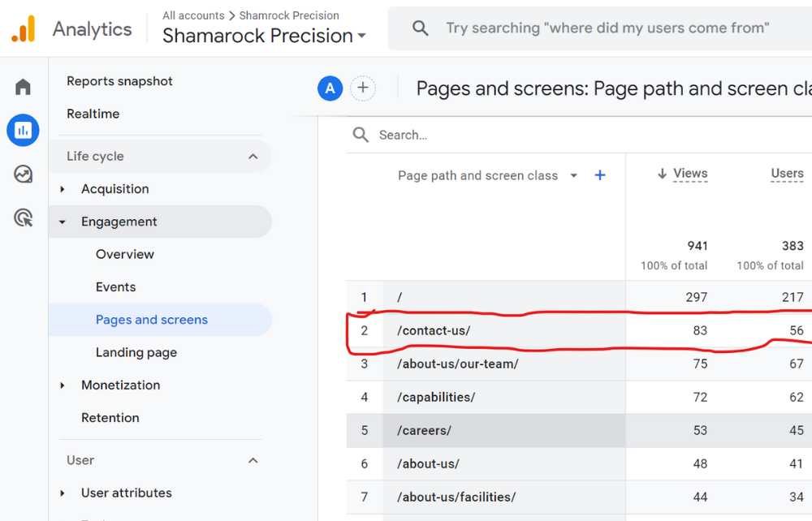This screenshot has width=812, height=521.
Task: Click the plus icon to add comparison
Action: click(363, 88)
